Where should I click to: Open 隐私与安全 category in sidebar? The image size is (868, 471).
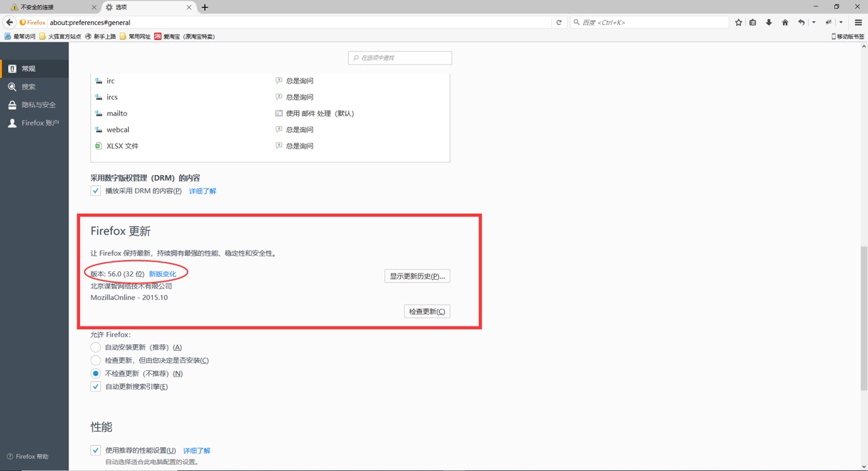click(x=34, y=105)
